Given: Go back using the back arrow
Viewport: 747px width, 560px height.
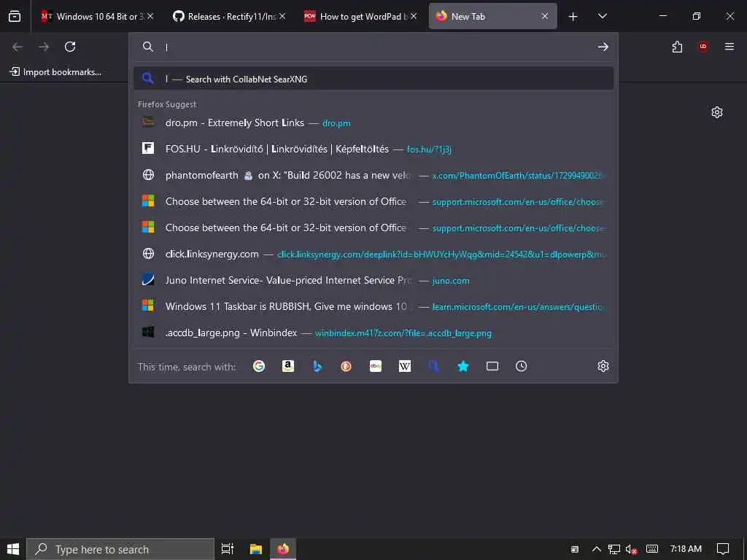Looking at the screenshot, I should (18, 47).
